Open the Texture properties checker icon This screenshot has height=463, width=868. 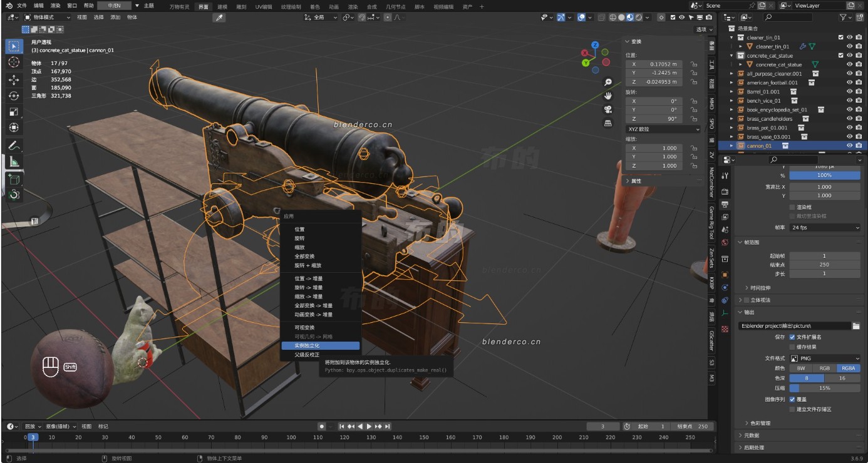[x=725, y=328]
